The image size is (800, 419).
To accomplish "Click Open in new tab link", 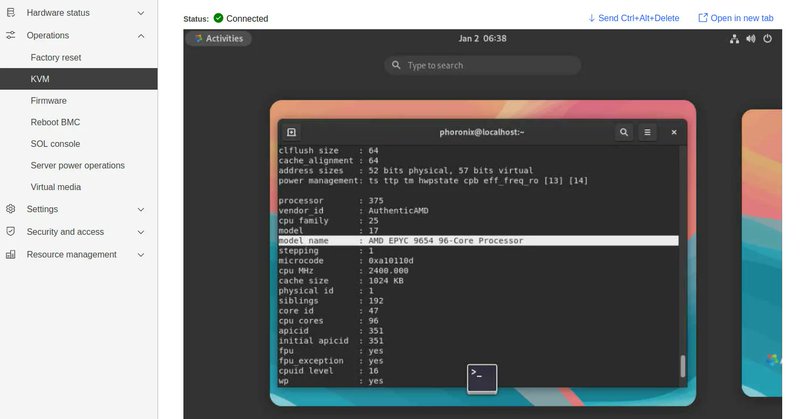I will click(x=736, y=18).
